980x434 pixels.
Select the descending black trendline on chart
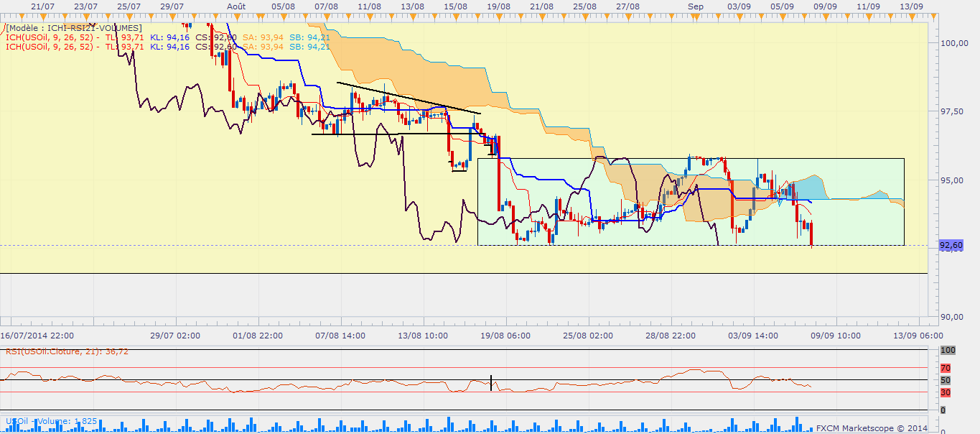(409, 98)
